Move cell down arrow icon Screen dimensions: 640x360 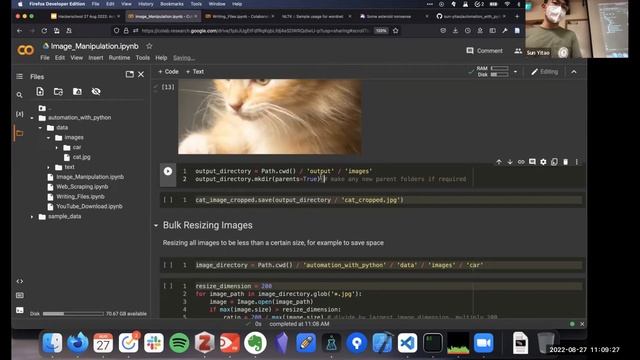[510, 162]
